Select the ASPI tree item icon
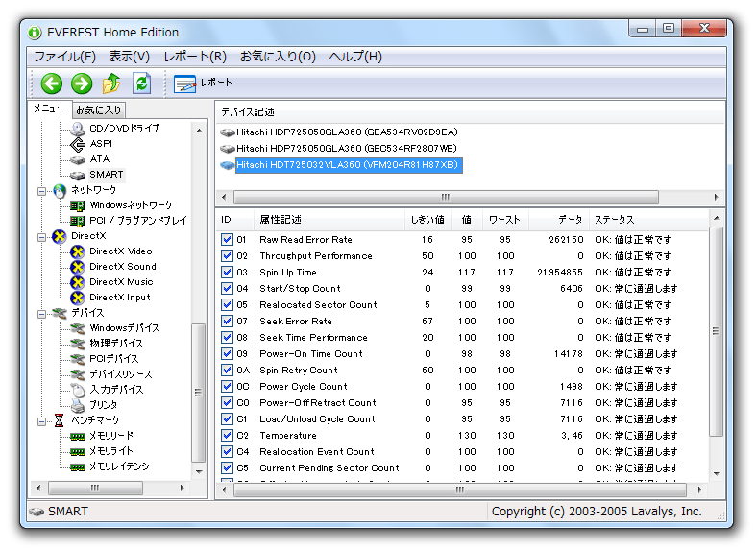The width and height of the screenshot is (756, 550). (x=78, y=144)
